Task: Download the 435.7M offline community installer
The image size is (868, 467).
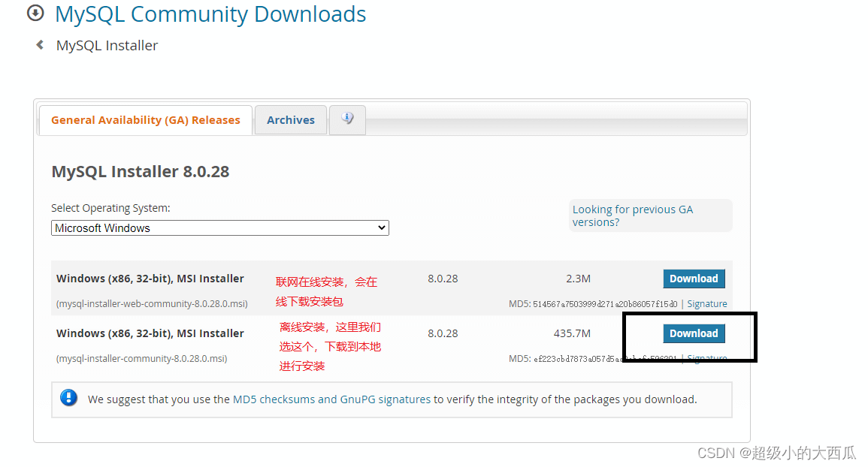Action: [x=694, y=333]
